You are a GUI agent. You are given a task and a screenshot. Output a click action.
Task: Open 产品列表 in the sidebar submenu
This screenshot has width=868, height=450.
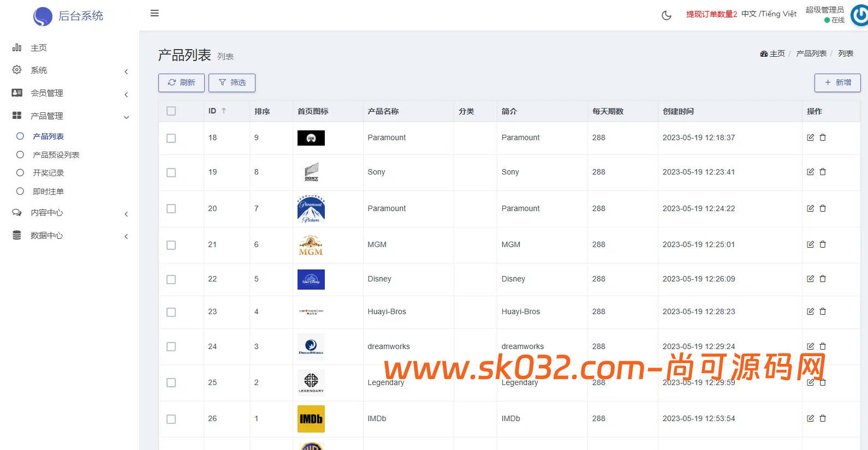48,136
